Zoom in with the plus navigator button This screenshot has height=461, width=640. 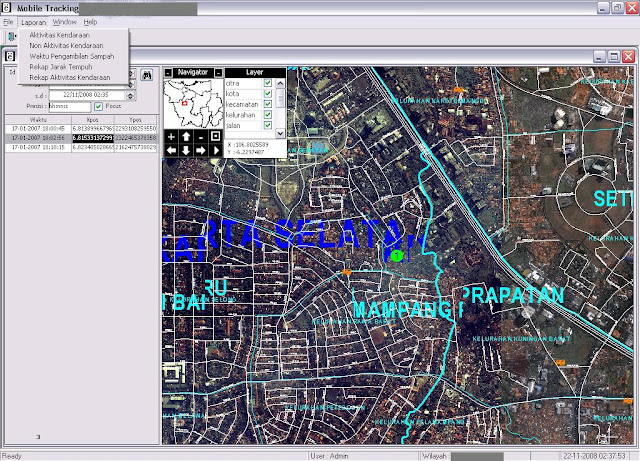pyautogui.click(x=170, y=136)
